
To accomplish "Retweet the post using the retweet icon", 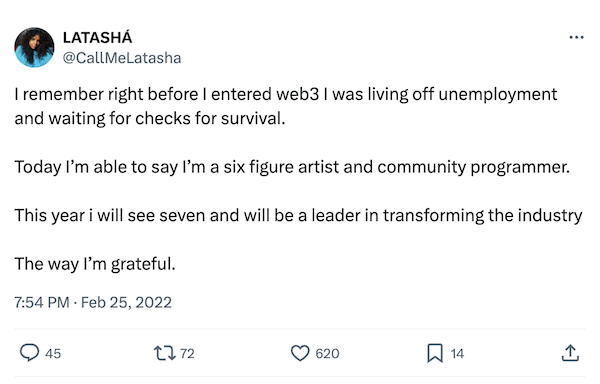I will (x=165, y=353).
